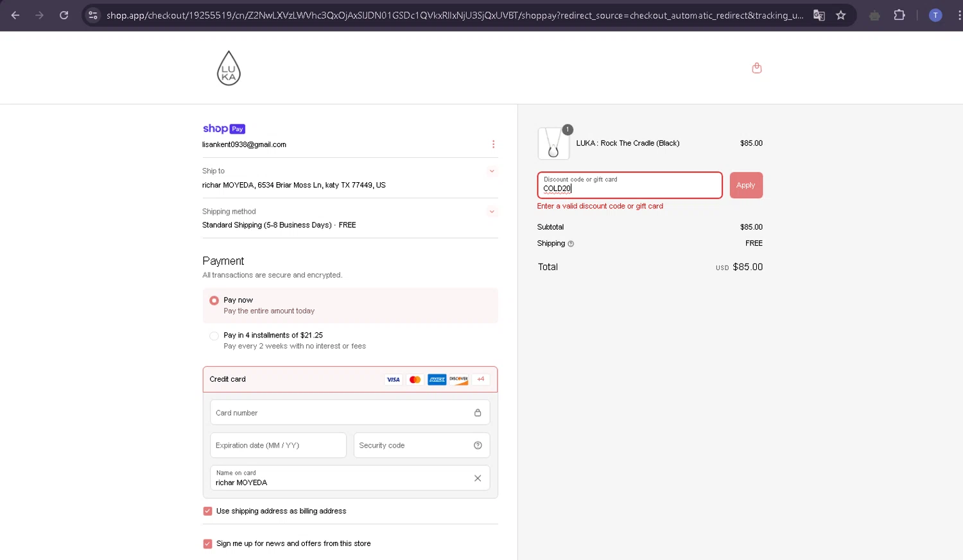Focus the Discount code or gift card field

[x=630, y=185]
